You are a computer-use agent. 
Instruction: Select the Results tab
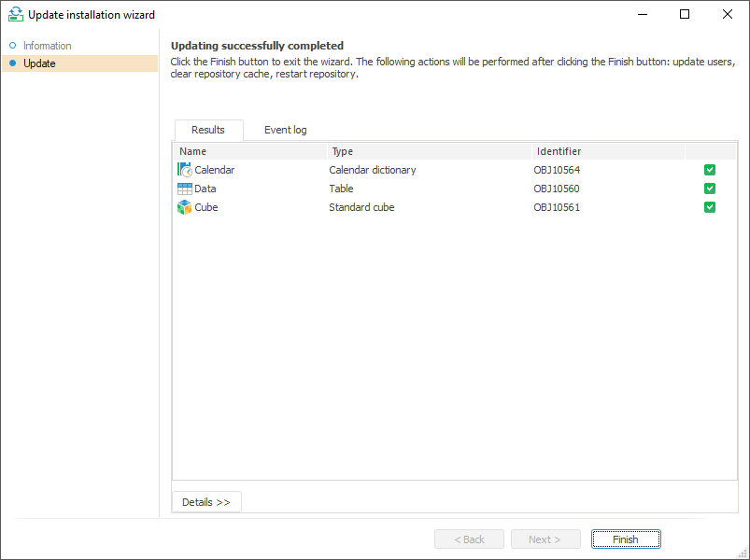coord(208,130)
